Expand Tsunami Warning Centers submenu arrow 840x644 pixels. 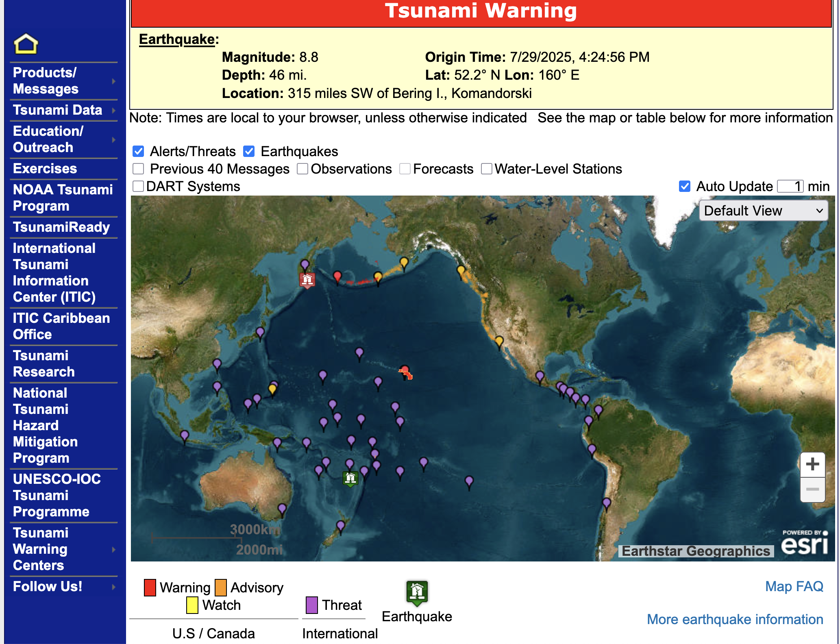(x=114, y=550)
